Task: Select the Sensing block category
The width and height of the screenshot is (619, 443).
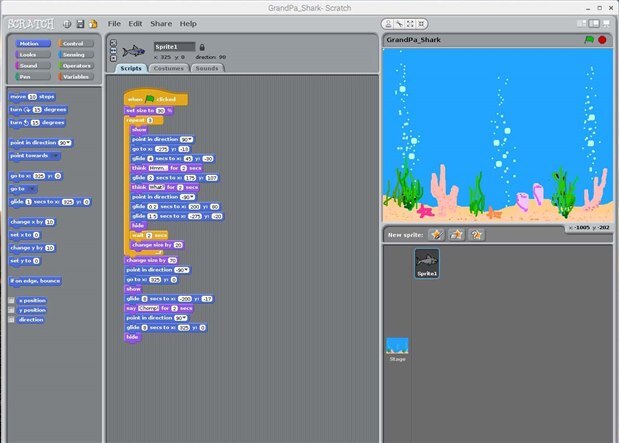Action: click(x=76, y=54)
